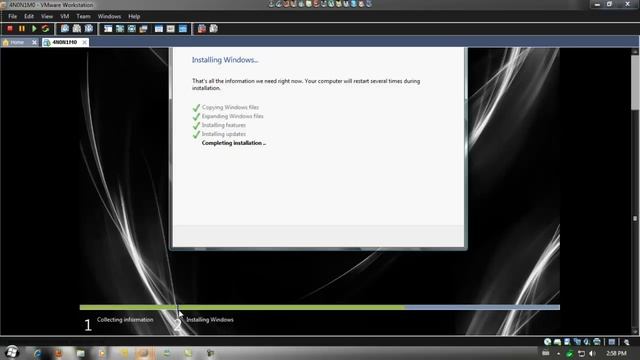Click the 'Expanding Windows files' step
The height and width of the screenshot is (360, 640).
[x=233, y=116]
